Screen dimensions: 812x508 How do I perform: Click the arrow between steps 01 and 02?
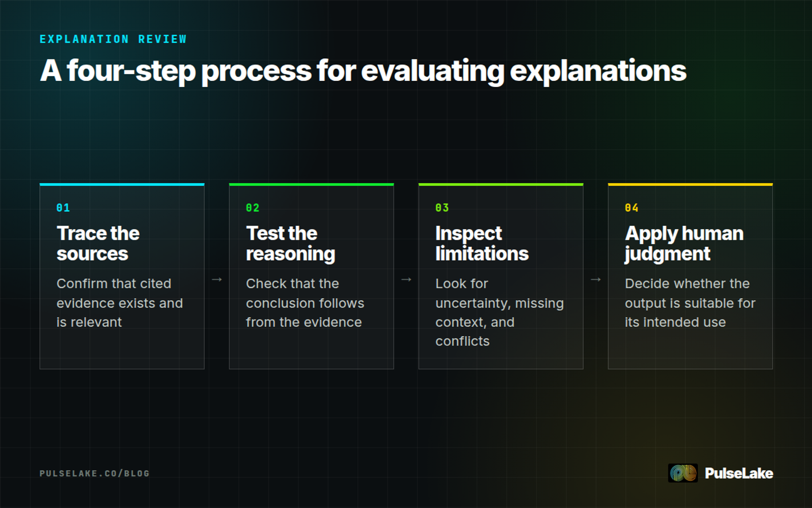tap(217, 279)
